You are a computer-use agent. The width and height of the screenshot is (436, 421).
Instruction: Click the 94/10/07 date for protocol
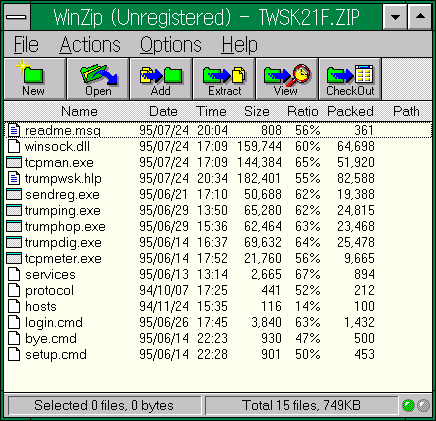point(164,290)
